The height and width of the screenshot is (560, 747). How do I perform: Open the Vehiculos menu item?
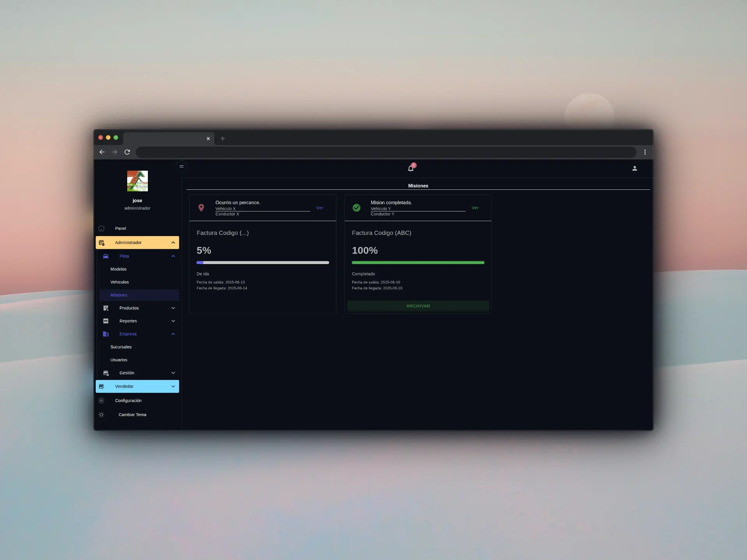point(119,282)
